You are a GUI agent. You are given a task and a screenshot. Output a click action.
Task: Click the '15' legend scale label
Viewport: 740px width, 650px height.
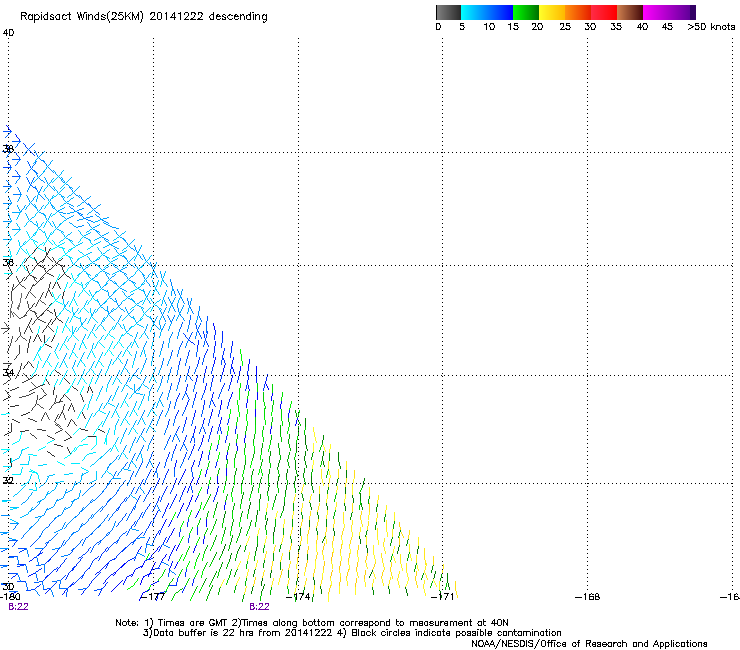(513, 27)
